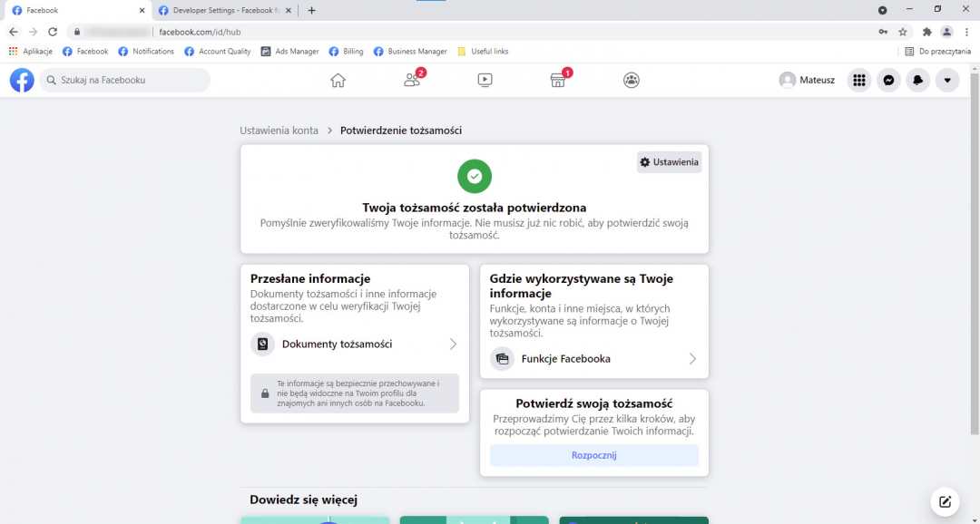The image size is (980, 524).
Task: Open Mateusz profile link
Action: point(807,80)
